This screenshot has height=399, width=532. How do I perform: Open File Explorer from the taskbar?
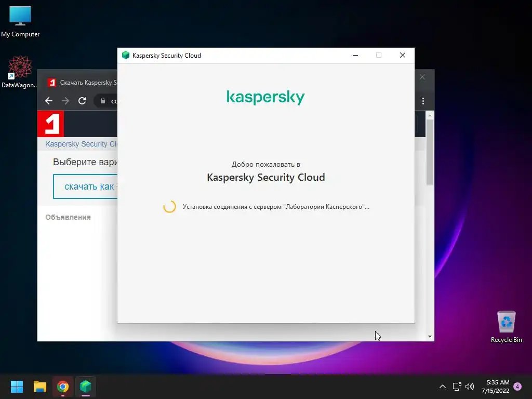point(39,387)
